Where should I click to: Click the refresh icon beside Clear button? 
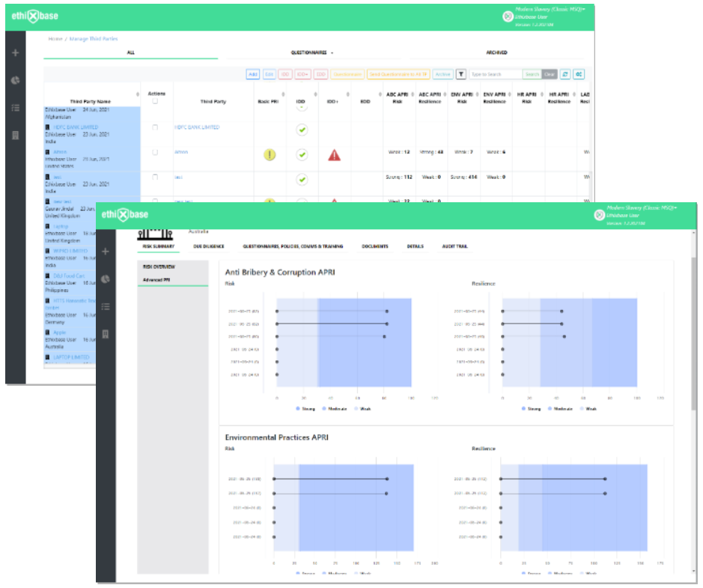[565, 74]
